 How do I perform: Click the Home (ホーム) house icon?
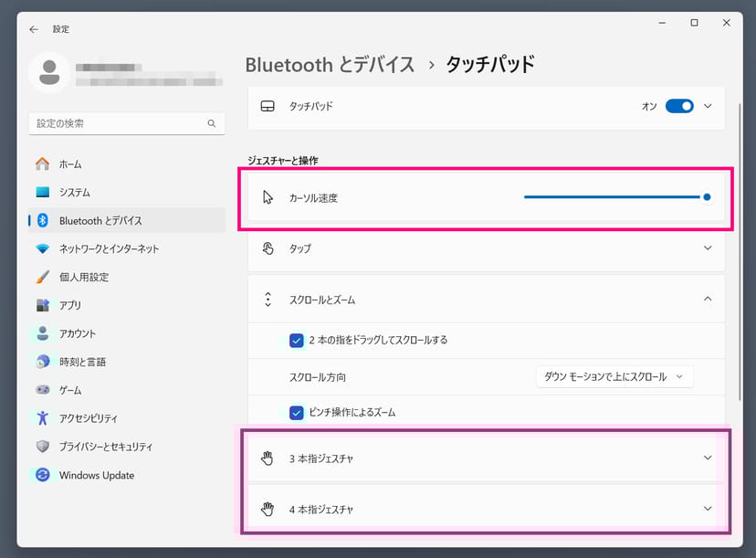click(42, 164)
